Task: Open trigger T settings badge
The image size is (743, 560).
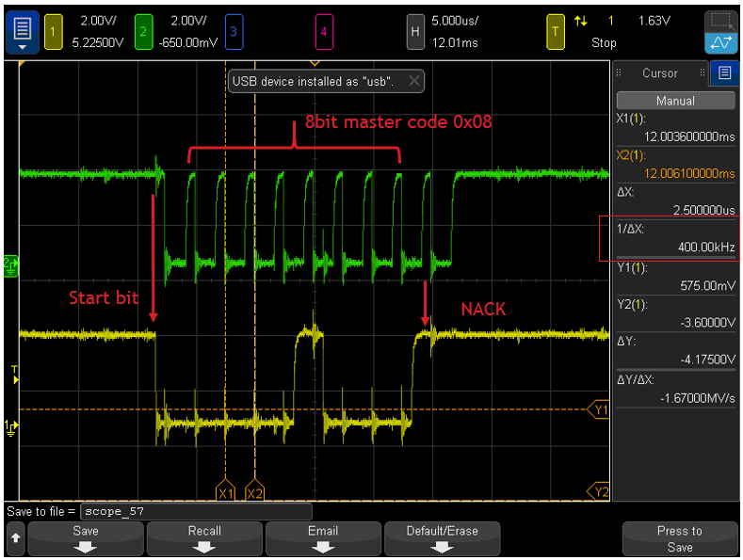Action: click(x=555, y=33)
